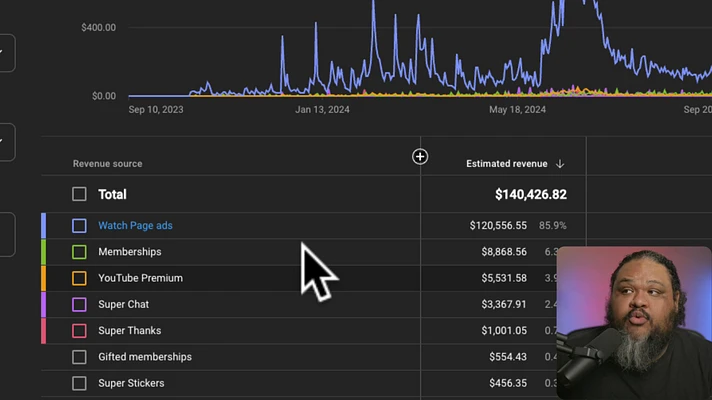The width and height of the screenshot is (712, 400).
Task: Click the webcam overlay of the presenter
Action: 633,322
